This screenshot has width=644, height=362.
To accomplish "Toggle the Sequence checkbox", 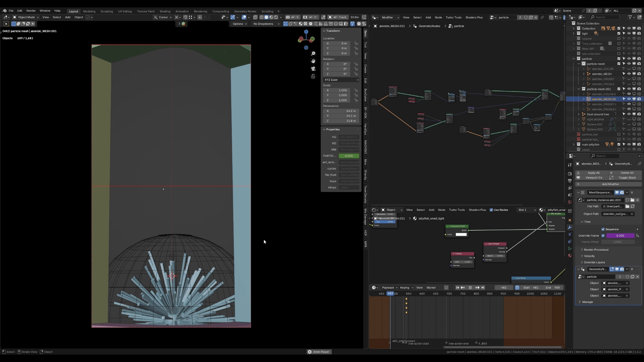I will tap(603, 230).
